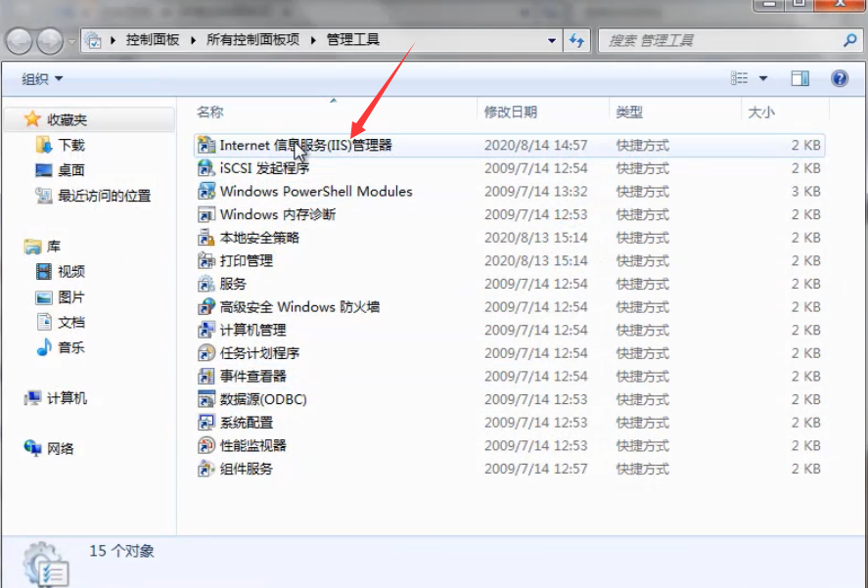Open the 组织 dropdown menu
868x588 pixels.
pos(37,77)
